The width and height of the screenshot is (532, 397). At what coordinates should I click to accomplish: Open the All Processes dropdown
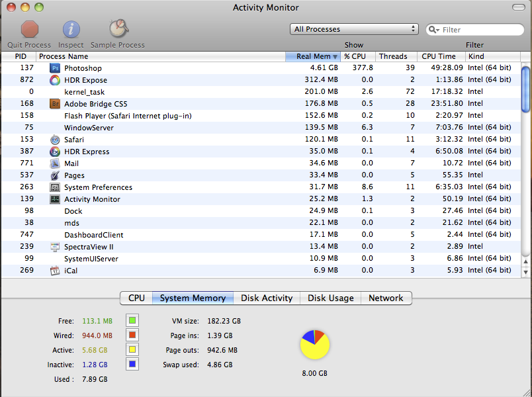[354, 29]
